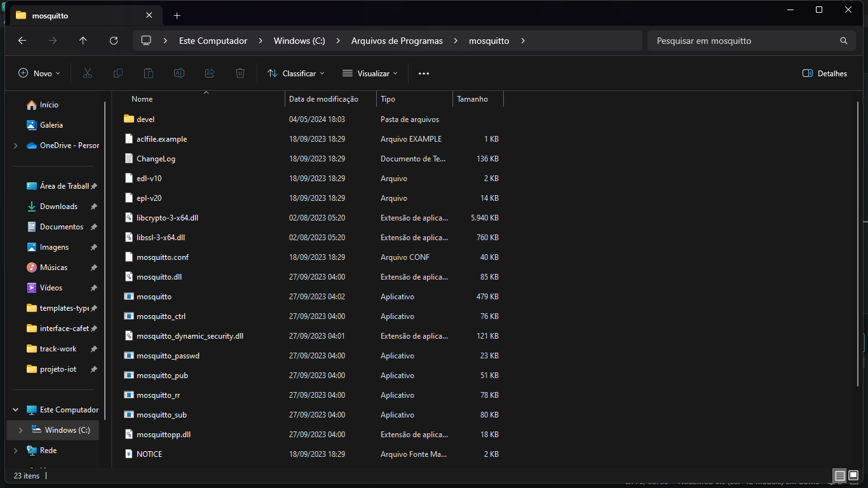Click the Share icon in toolbar

(210, 73)
